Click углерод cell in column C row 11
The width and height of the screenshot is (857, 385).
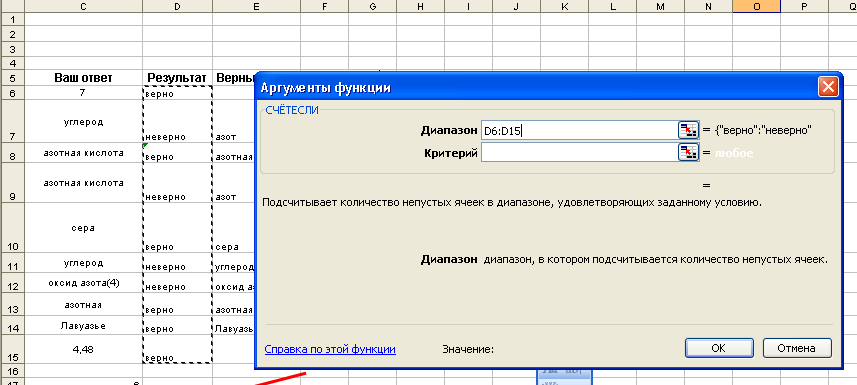tap(83, 263)
